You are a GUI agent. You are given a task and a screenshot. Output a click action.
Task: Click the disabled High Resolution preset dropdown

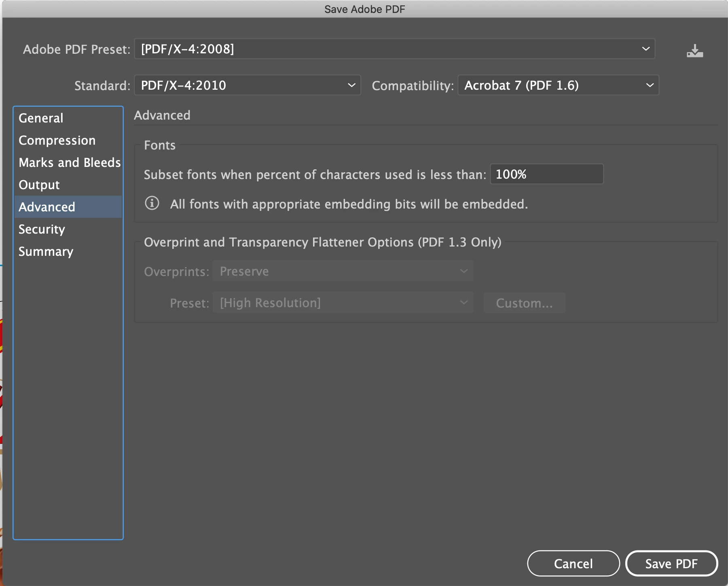(343, 303)
